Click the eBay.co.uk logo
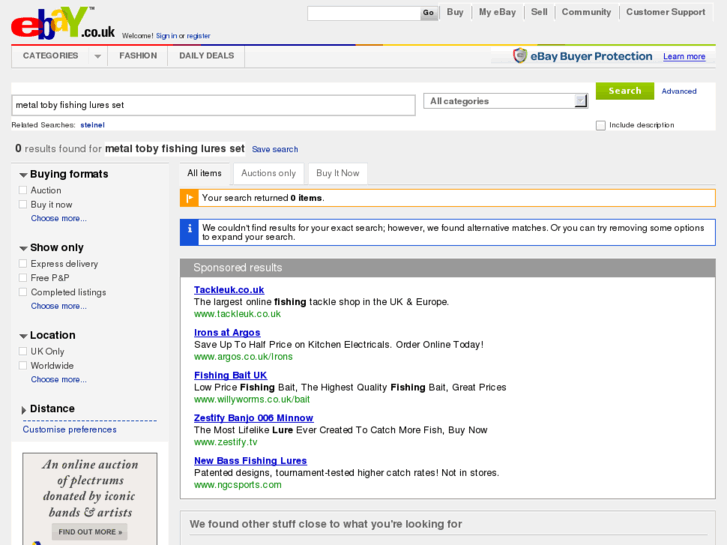Screen dimensions: 727x545 (x=63, y=23)
